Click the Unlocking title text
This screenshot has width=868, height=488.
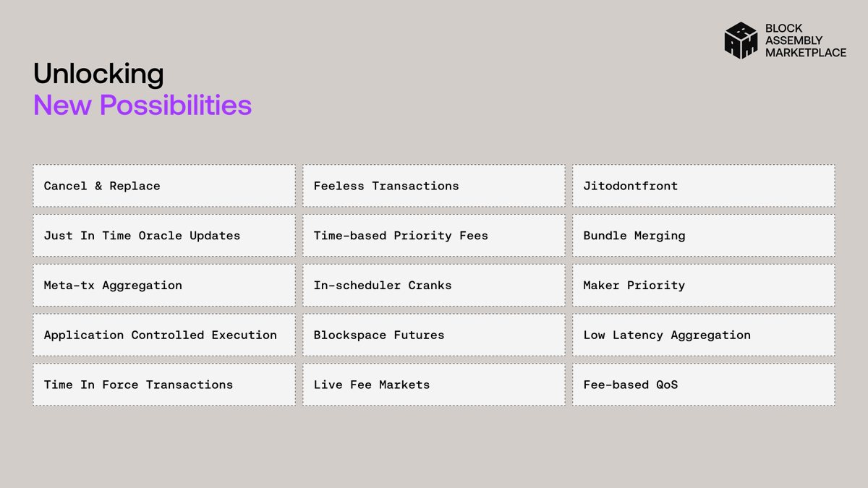[x=98, y=74]
